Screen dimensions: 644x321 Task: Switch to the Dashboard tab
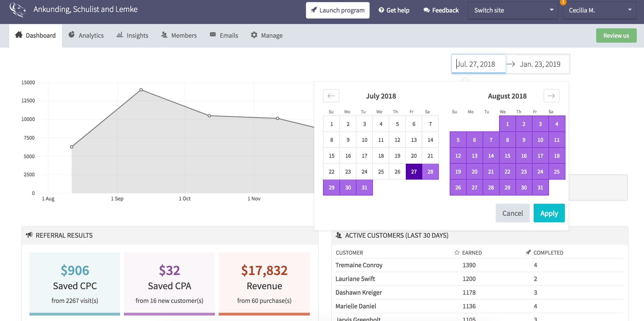[35, 35]
